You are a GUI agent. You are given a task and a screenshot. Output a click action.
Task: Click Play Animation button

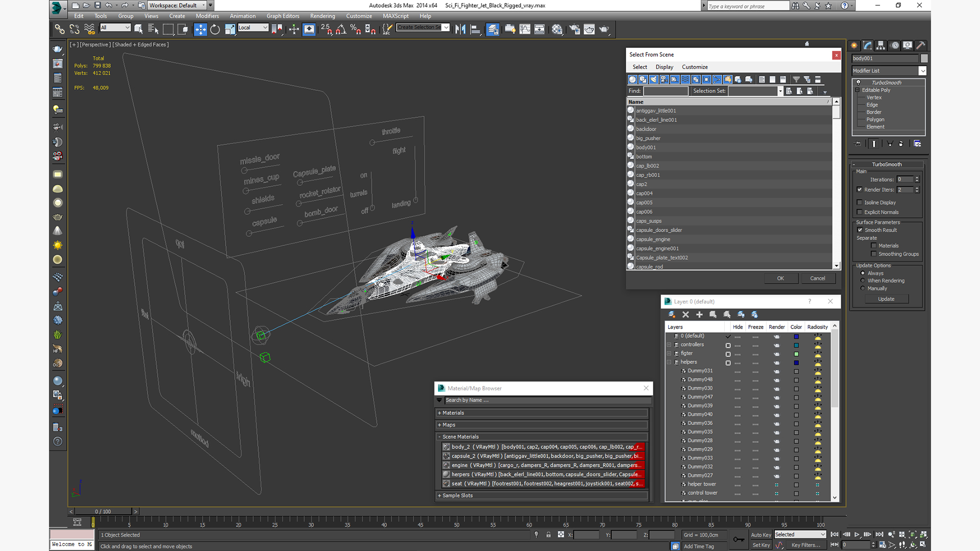pyautogui.click(x=857, y=534)
